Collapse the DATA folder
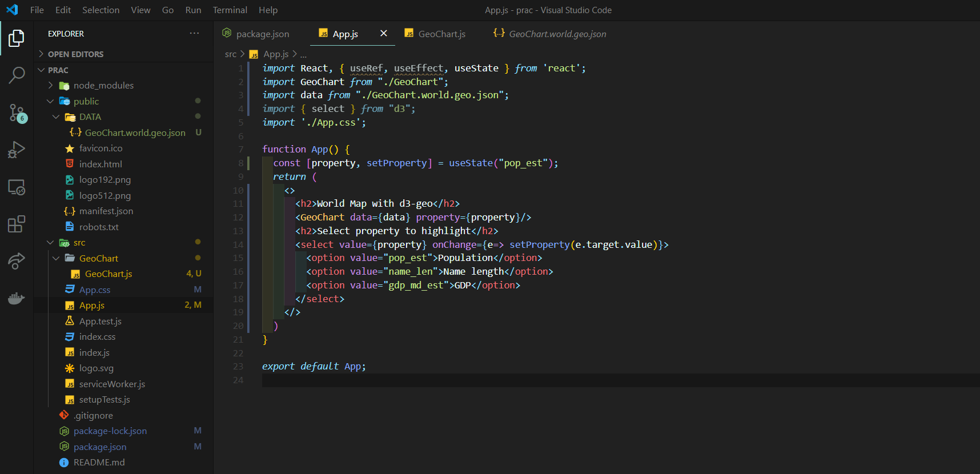 coord(90,117)
